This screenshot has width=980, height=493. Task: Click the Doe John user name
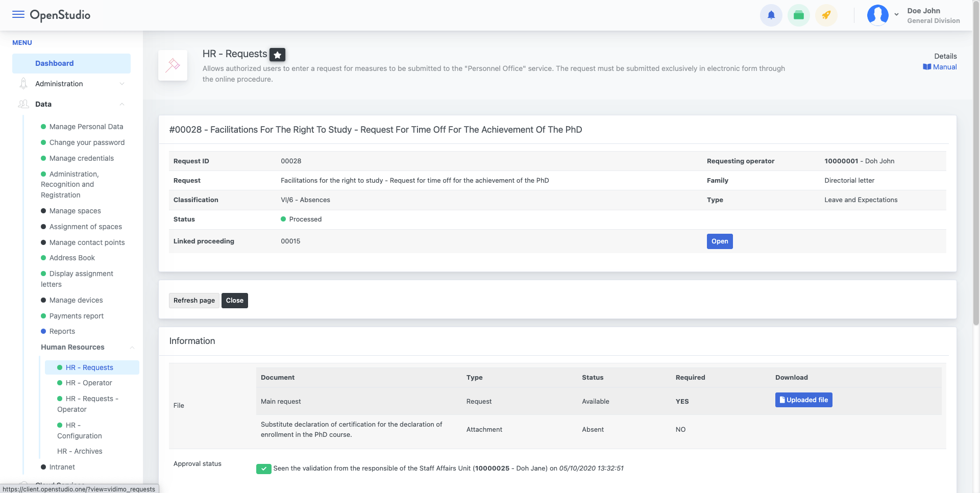pos(923,11)
